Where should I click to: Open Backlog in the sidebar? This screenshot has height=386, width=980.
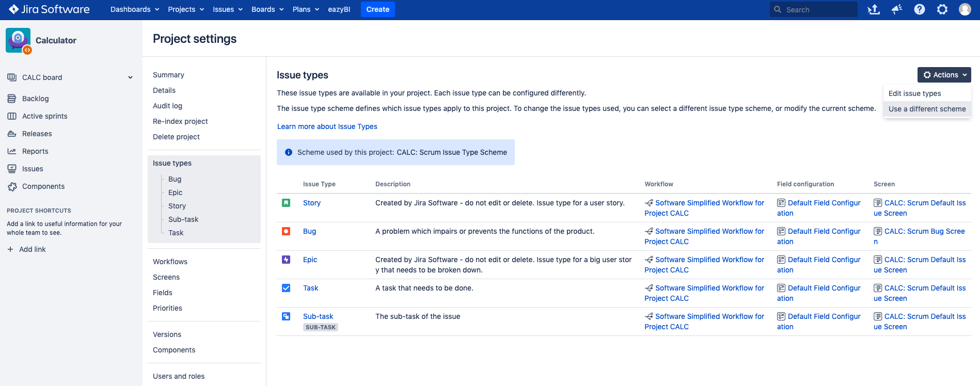[35, 99]
